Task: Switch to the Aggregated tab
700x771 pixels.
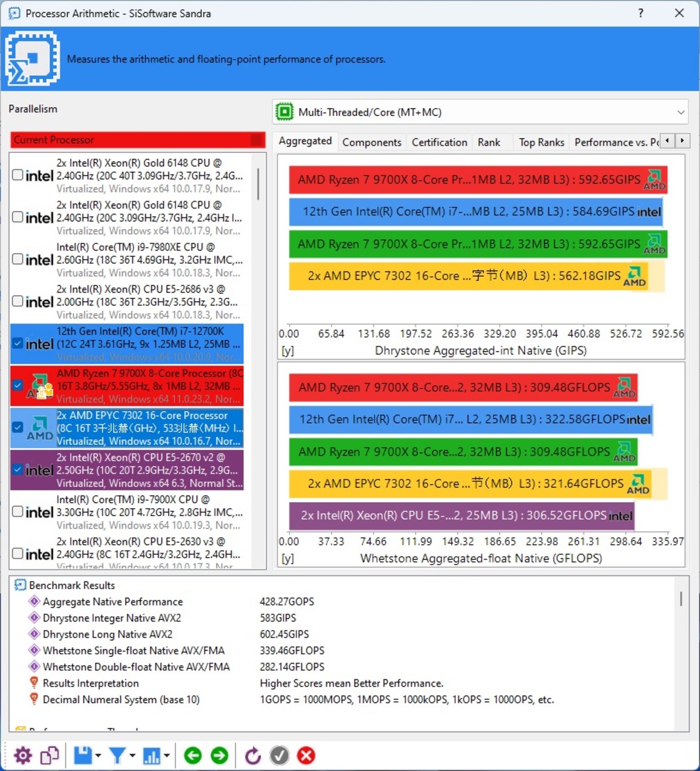Action: click(x=305, y=141)
